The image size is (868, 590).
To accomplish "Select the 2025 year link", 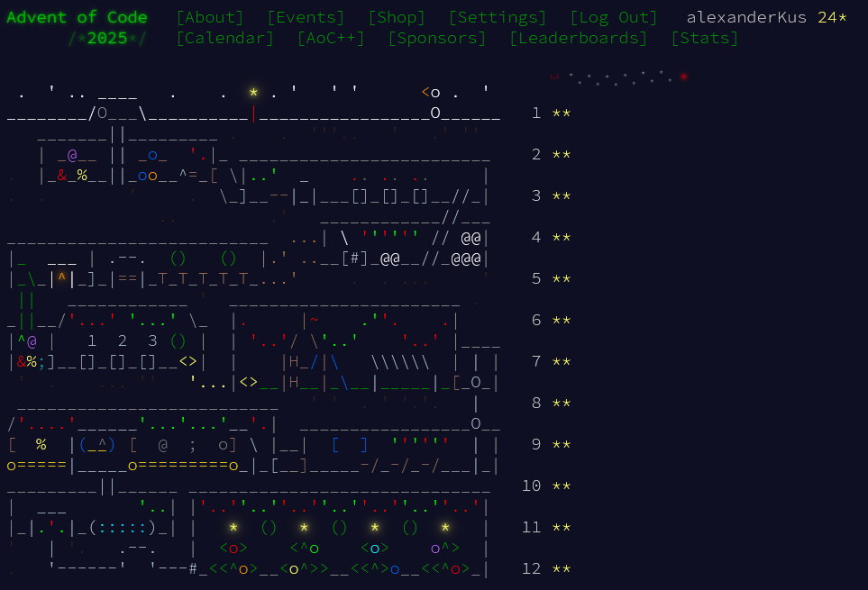I will point(108,38).
